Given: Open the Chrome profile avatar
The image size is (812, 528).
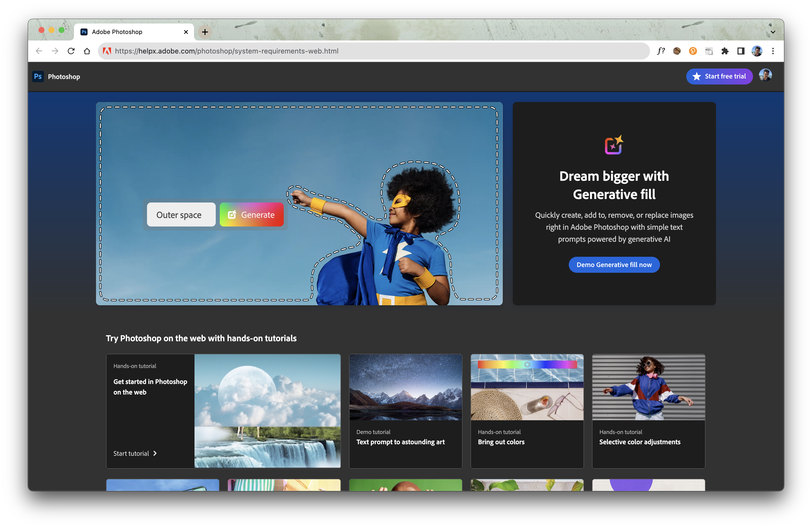Looking at the screenshot, I should pos(757,51).
